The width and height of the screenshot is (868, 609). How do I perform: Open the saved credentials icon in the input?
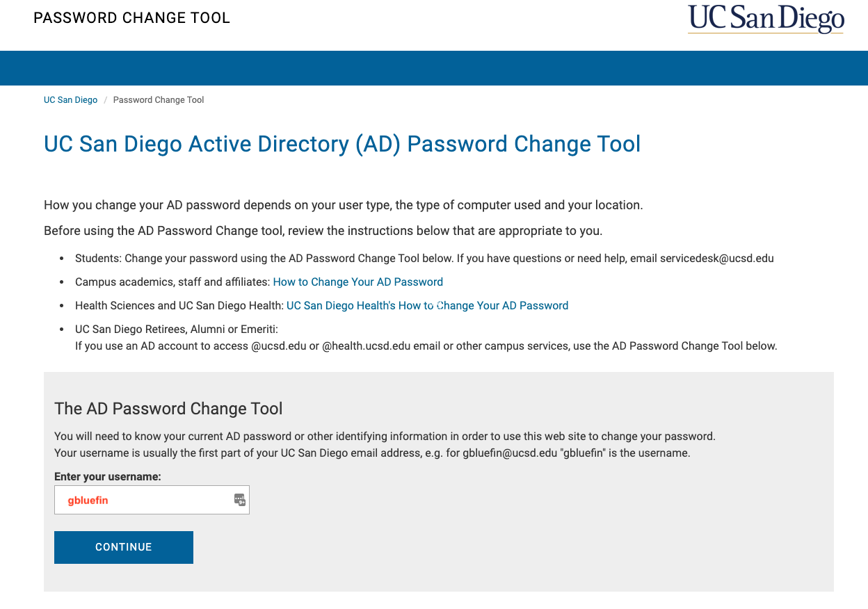(239, 499)
